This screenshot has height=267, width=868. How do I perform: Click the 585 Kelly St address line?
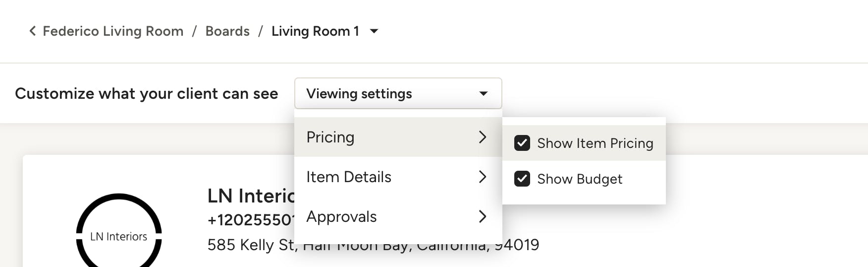pos(373,245)
